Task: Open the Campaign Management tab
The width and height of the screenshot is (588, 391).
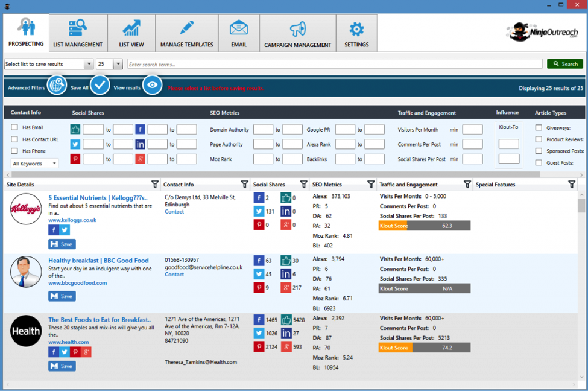Action: [x=298, y=33]
